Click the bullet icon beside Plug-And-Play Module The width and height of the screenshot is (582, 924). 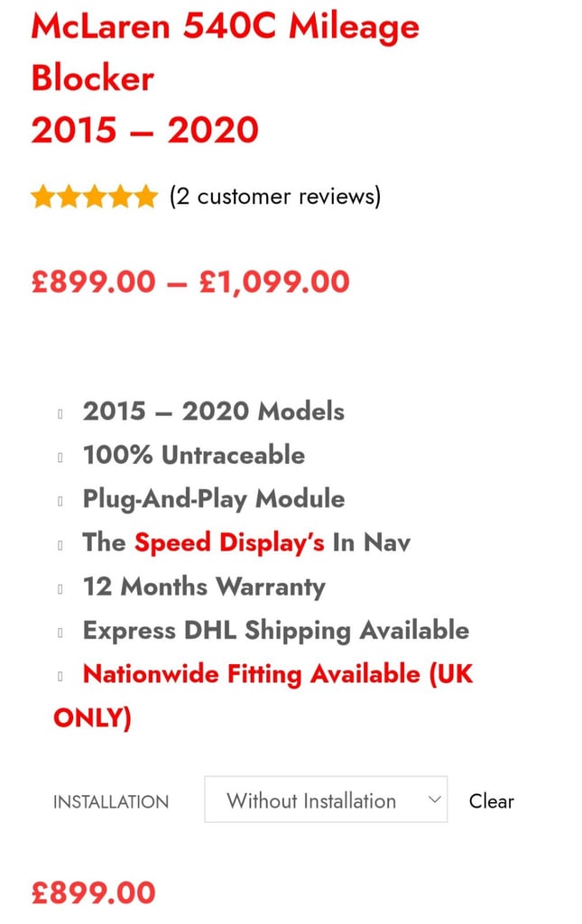click(60, 501)
